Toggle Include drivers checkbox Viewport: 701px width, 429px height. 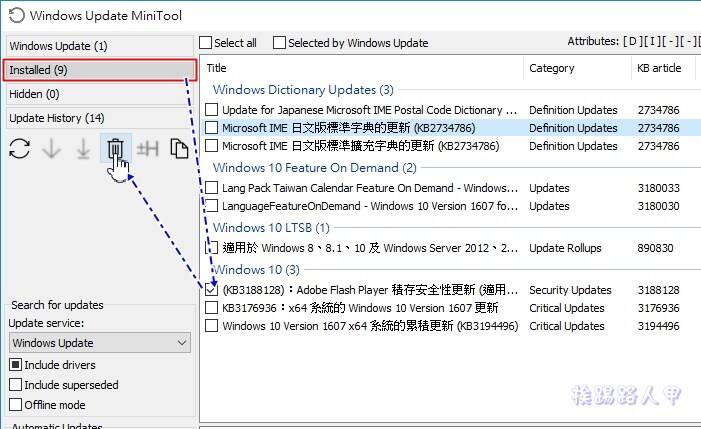point(15,365)
